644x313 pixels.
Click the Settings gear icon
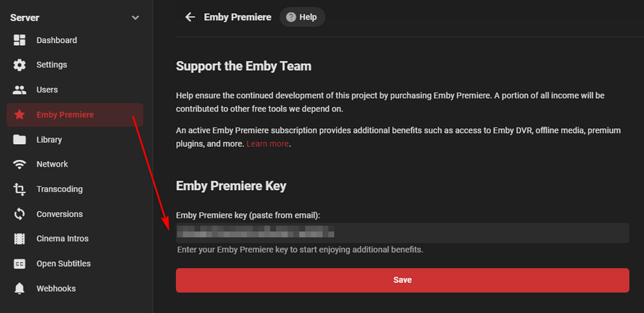(x=20, y=65)
